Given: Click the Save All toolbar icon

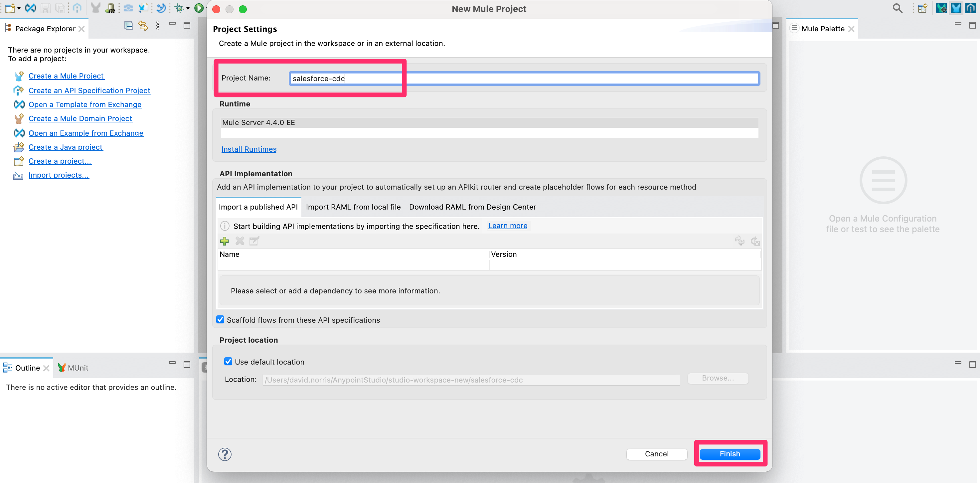Looking at the screenshot, I should pos(60,8).
